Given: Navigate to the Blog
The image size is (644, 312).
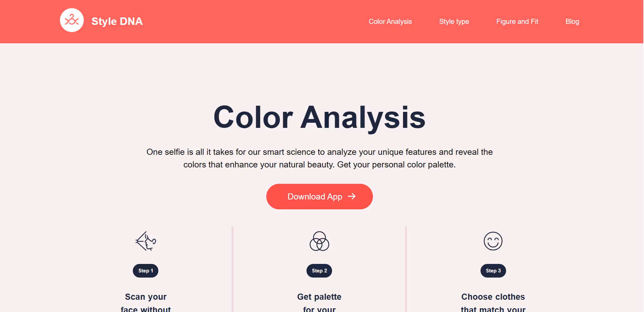Looking at the screenshot, I should 572,21.
